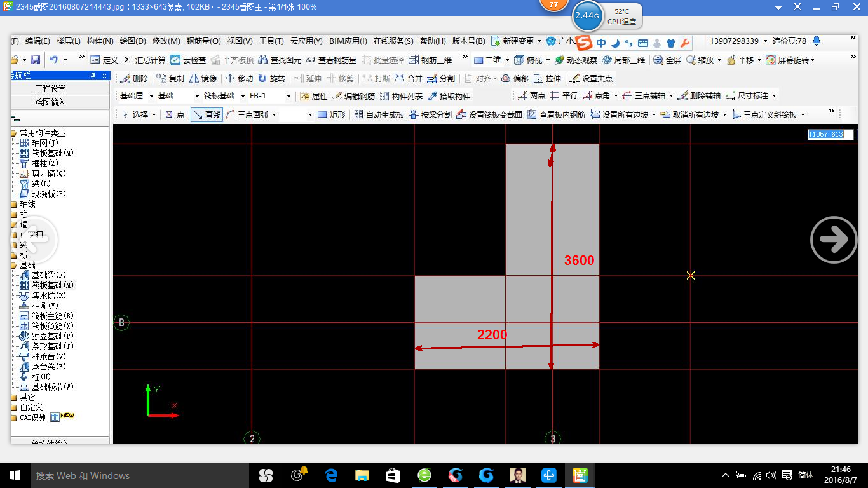Open 云检查 cloud check
Image resolution: width=868 pixels, height=488 pixels.
[x=188, y=60]
